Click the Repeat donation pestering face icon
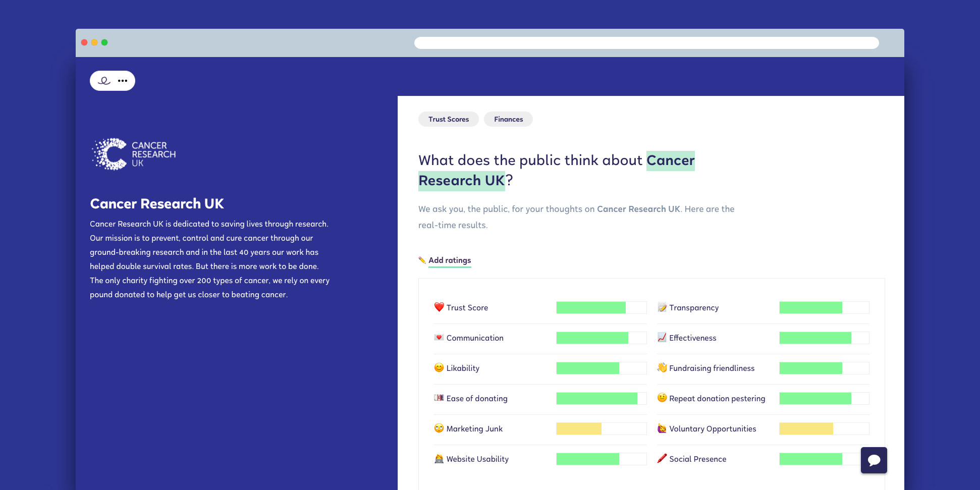The height and width of the screenshot is (490, 980). pyautogui.click(x=662, y=398)
